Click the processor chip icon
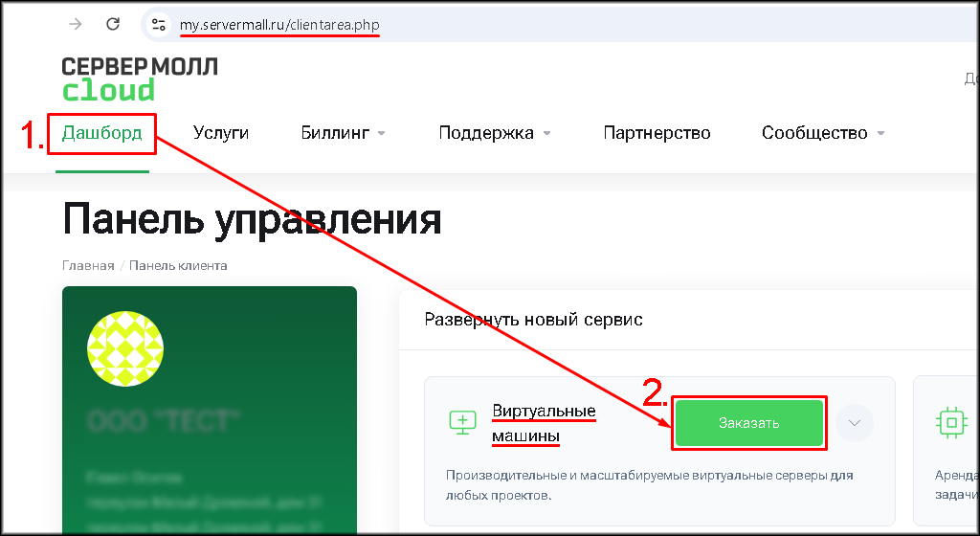The image size is (980, 536). [951, 422]
